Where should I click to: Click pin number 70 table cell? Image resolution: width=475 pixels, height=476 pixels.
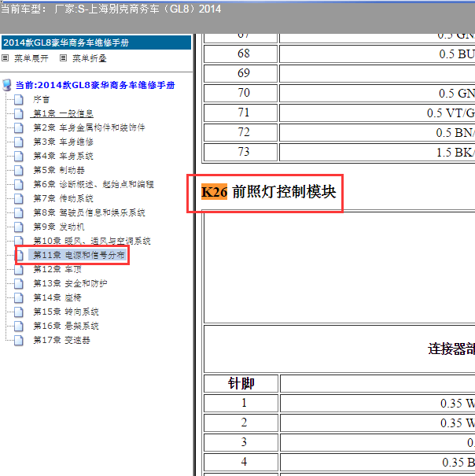coord(241,93)
